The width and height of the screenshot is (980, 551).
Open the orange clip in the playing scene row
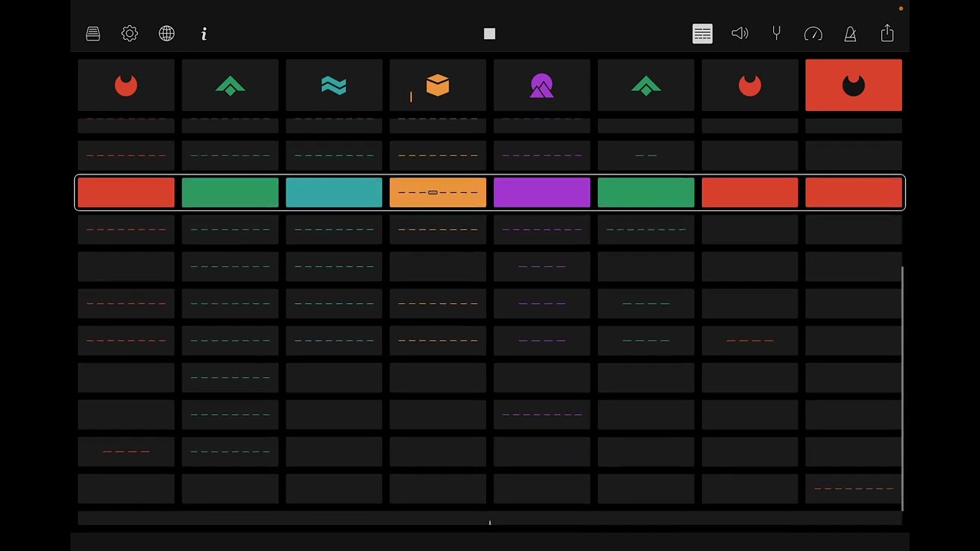[x=438, y=193]
